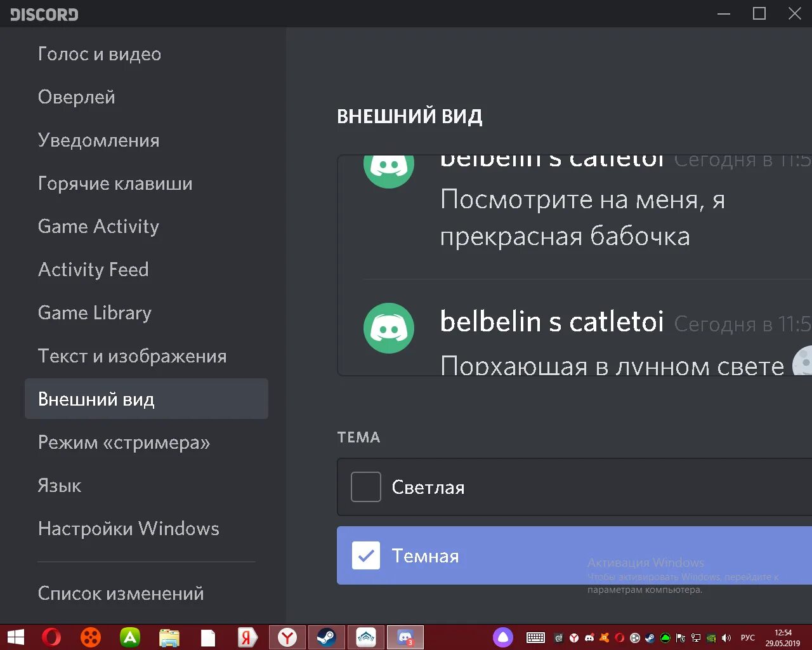This screenshot has width=812, height=650.
Task: Click the Yandex icon in system tray
Action: coord(574,638)
